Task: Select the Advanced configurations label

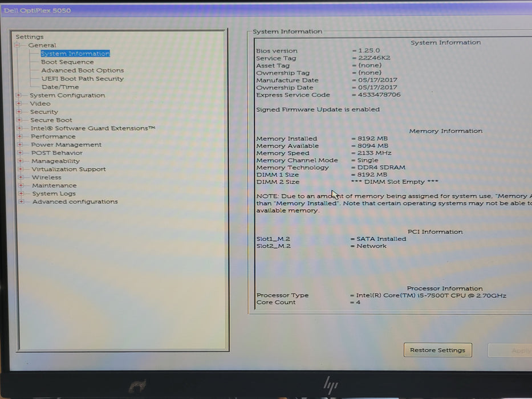Action: click(x=75, y=202)
